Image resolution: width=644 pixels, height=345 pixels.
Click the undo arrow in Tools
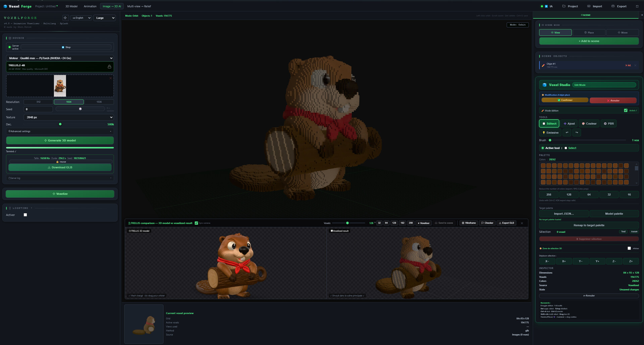coord(567,133)
